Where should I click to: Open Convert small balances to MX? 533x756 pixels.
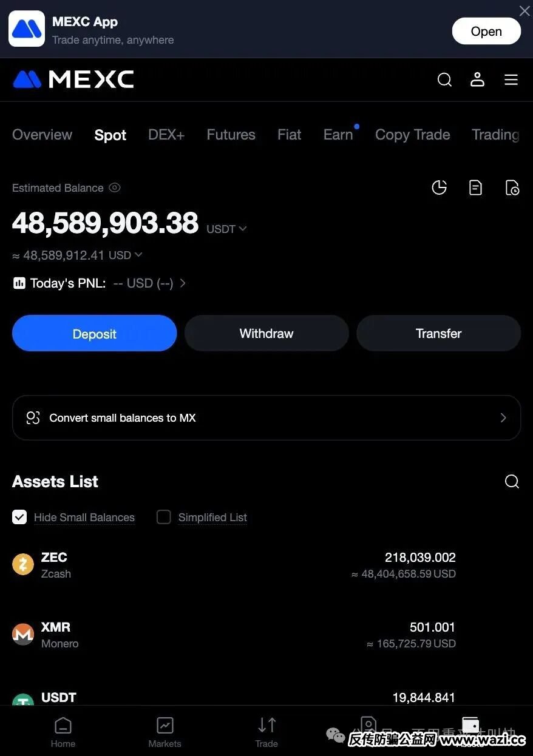[x=266, y=417]
